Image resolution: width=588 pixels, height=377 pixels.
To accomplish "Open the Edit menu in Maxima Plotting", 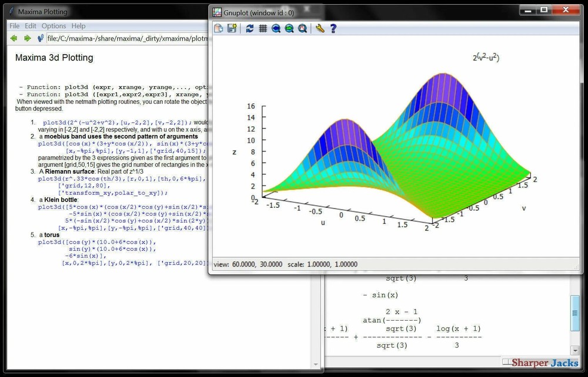I will point(30,26).
